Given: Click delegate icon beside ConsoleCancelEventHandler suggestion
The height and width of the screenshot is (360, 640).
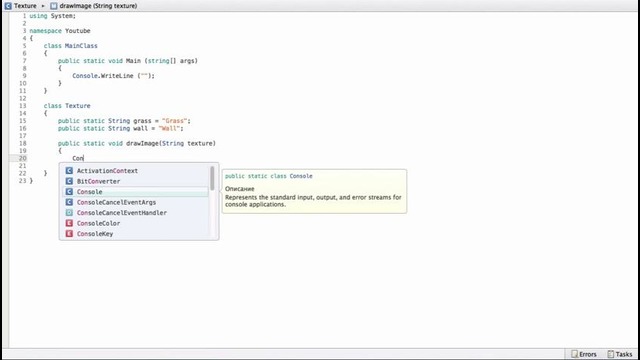Looking at the screenshot, I should click(69, 213).
